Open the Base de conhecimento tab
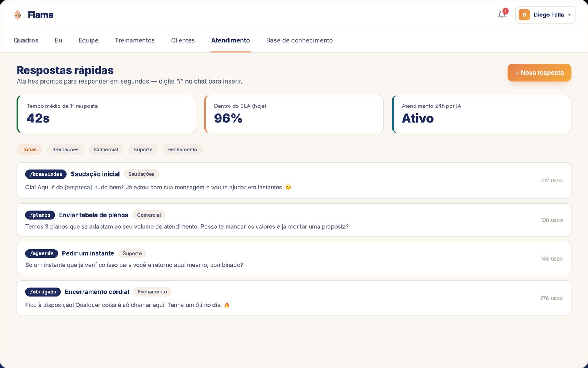 299,40
